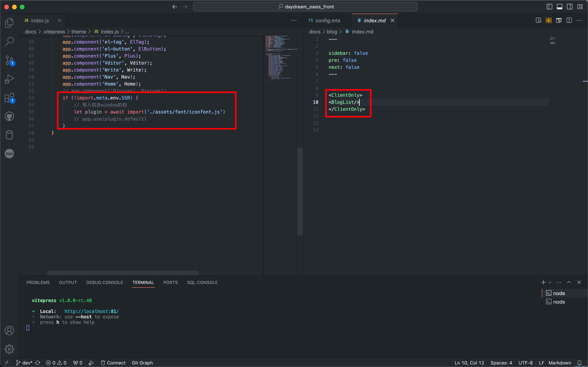Switch to the OUTPUT panel tab
This screenshot has height=367, width=588.
[68, 282]
